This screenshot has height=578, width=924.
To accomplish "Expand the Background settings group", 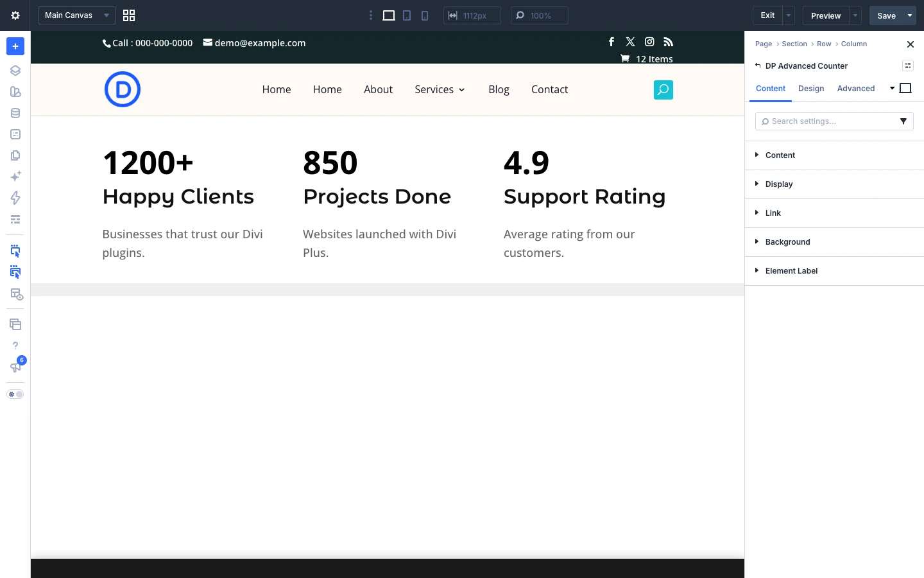I will point(834,242).
